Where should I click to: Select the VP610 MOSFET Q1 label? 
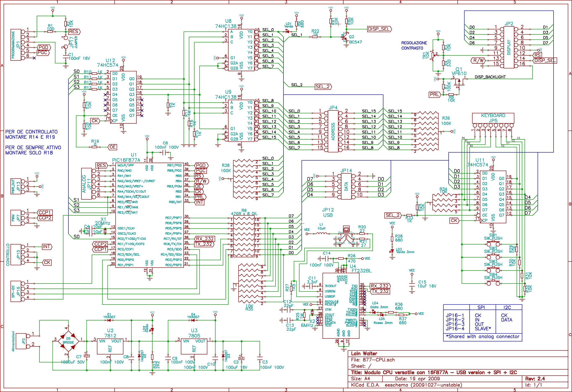(459, 71)
